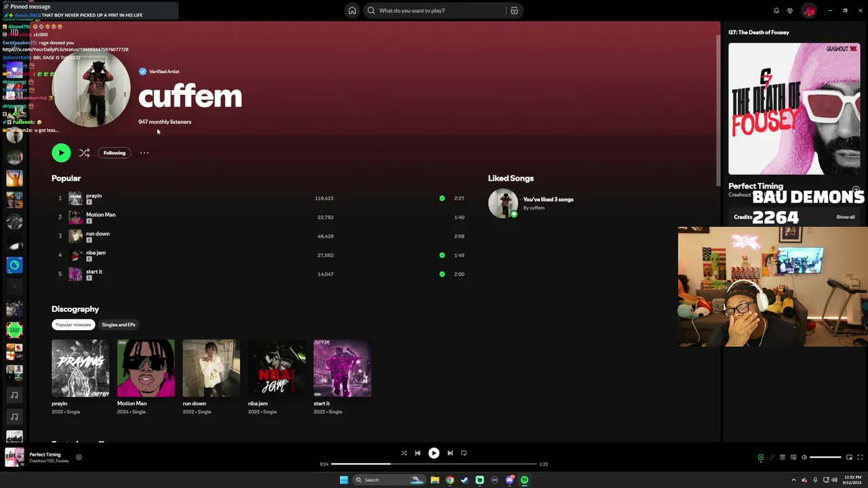Open the taskbar clock and date
The height and width of the screenshot is (488, 868).
[x=852, y=480]
